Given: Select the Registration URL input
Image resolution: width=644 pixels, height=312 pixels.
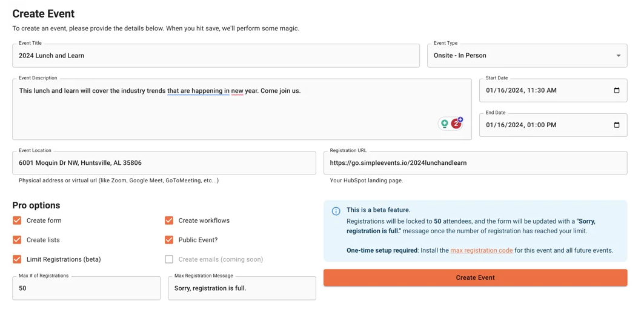Looking at the screenshot, I should coord(475,163).
